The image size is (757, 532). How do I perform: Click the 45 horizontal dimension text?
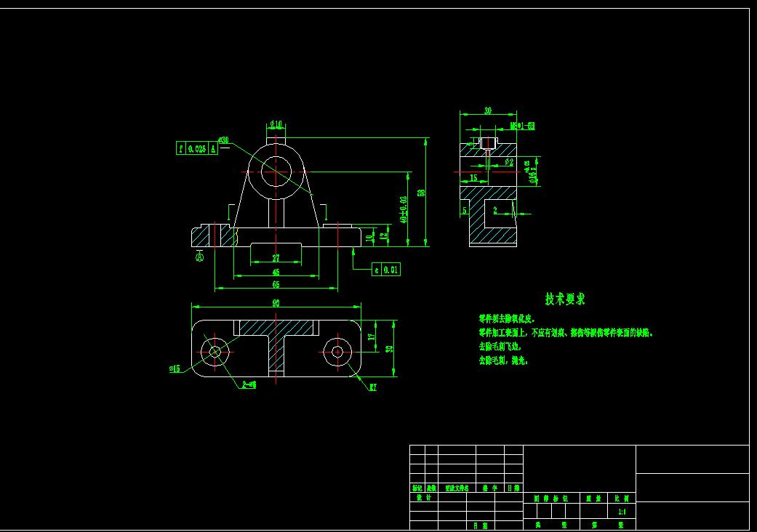point(276,272)
